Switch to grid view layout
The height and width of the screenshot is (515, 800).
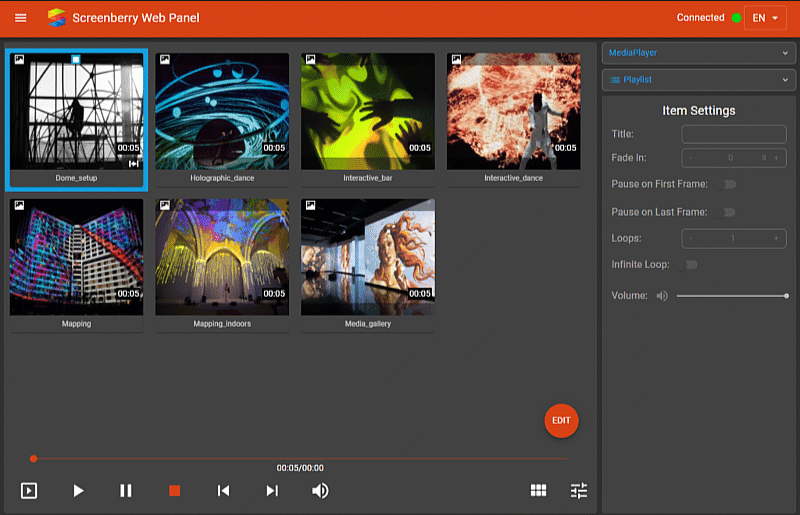point(538,491)
